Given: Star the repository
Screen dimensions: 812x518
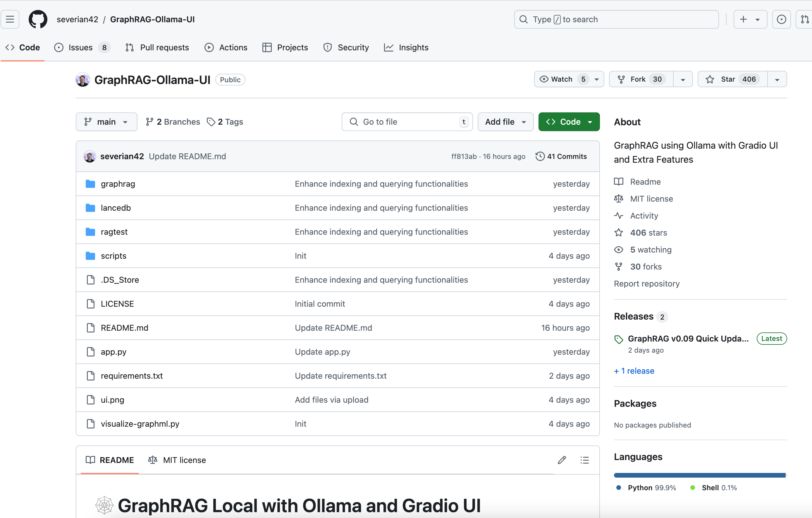Looking at the screenshot, I should pos(732,79).
